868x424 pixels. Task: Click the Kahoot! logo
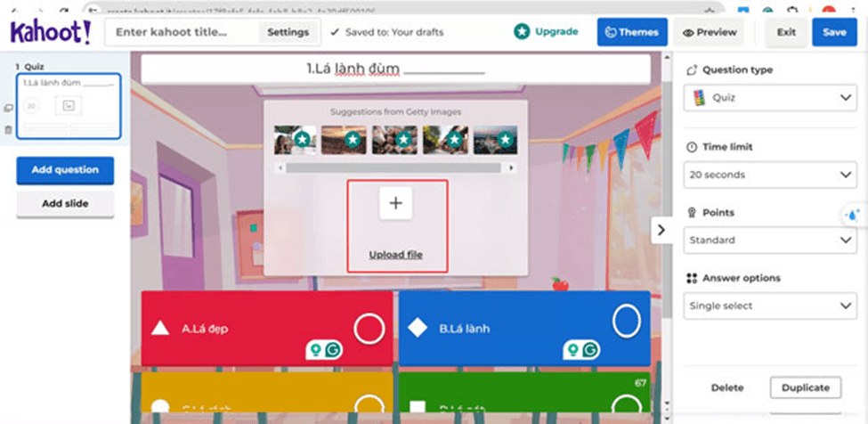point(51,32)
